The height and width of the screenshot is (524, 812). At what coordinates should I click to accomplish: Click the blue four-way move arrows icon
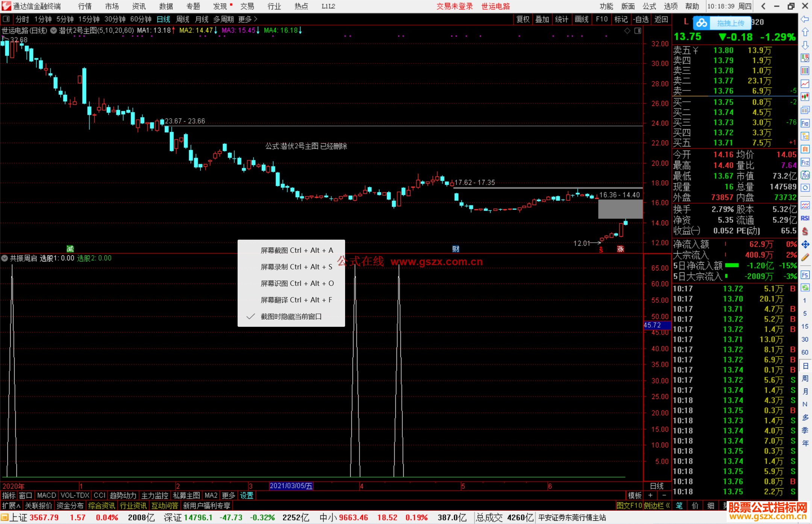click(x=805, y=245)
